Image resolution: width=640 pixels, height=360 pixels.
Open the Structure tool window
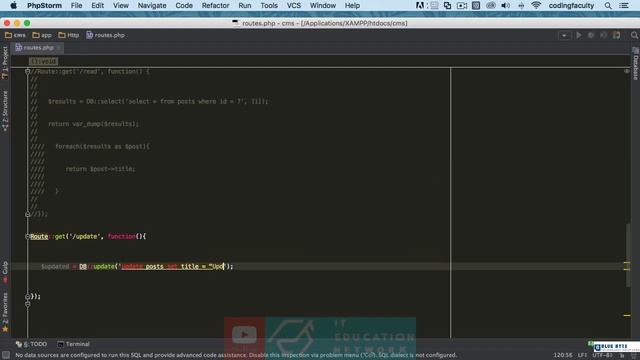tap(5, 111)
